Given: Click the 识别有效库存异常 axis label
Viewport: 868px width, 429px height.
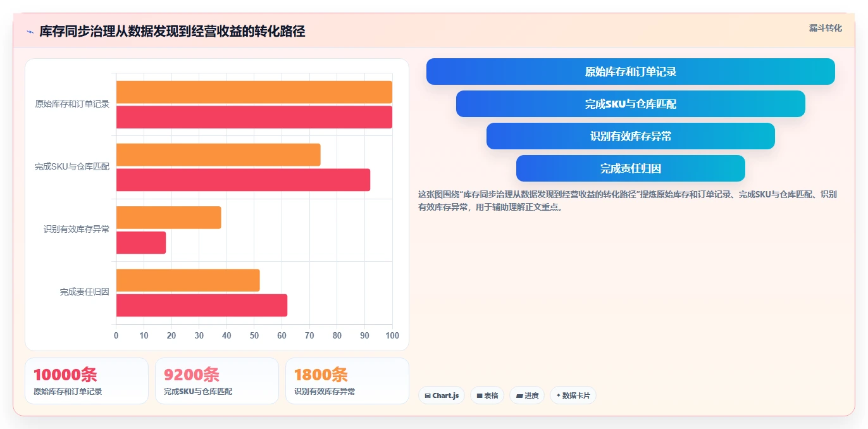Looking at the screenshot, I should [77, 229].
